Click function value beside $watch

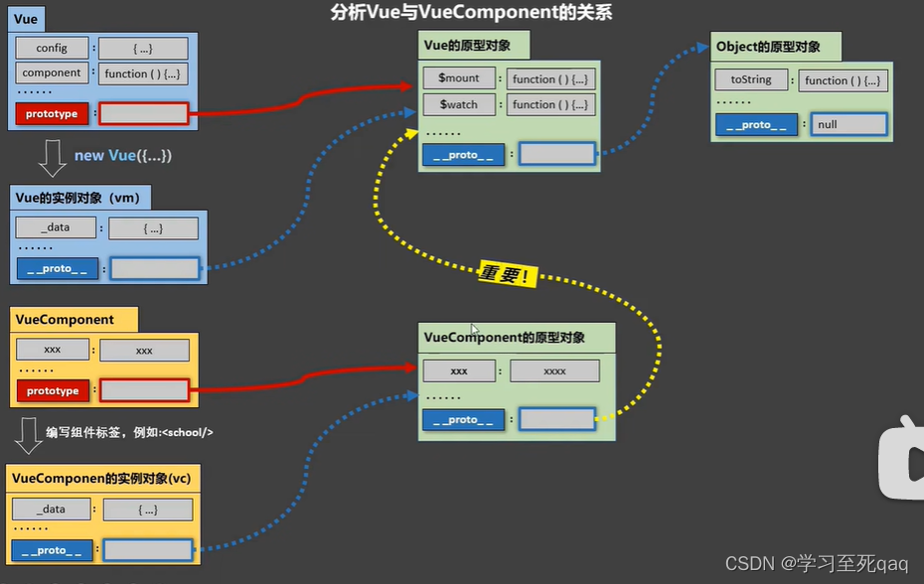pyautogui.click(x=550, y=105)
